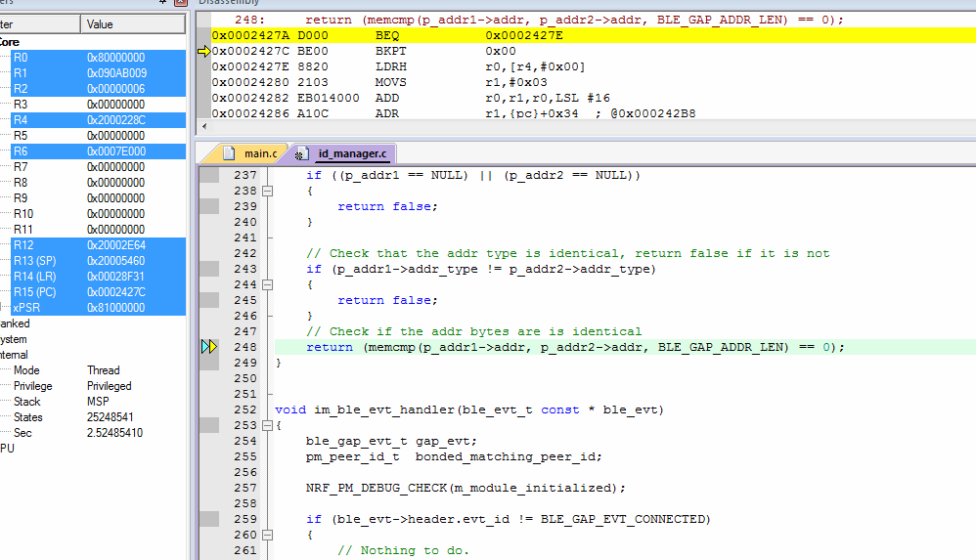The width and height of the screenshot is (976, 560).
Task: Collapse function block at line 253
Action: point(268,425)
